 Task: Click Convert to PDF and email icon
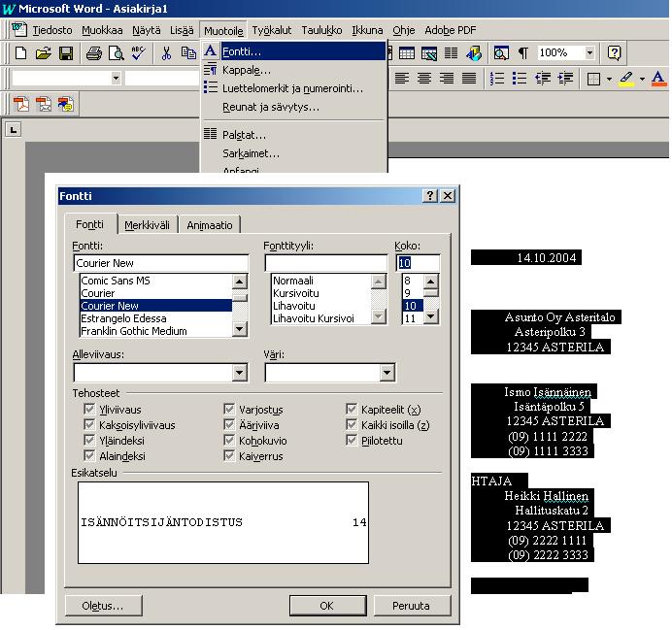coord(44,104)
